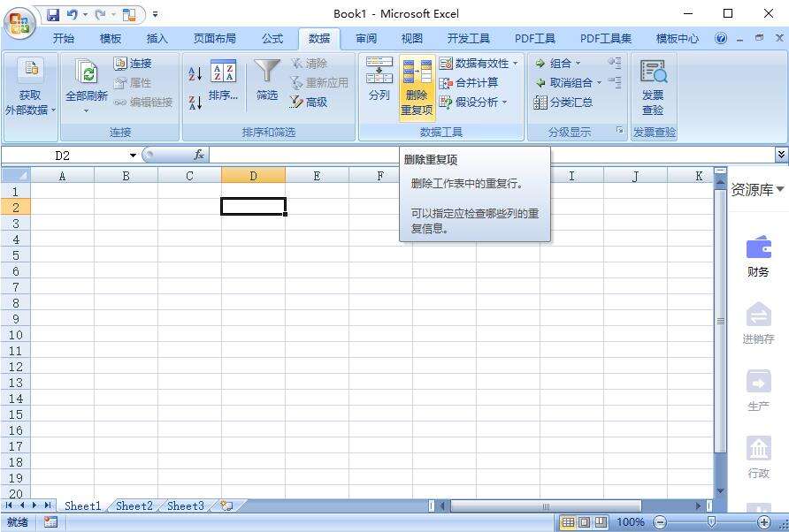Switch to 开始 ribbon tab

[64, 38]
